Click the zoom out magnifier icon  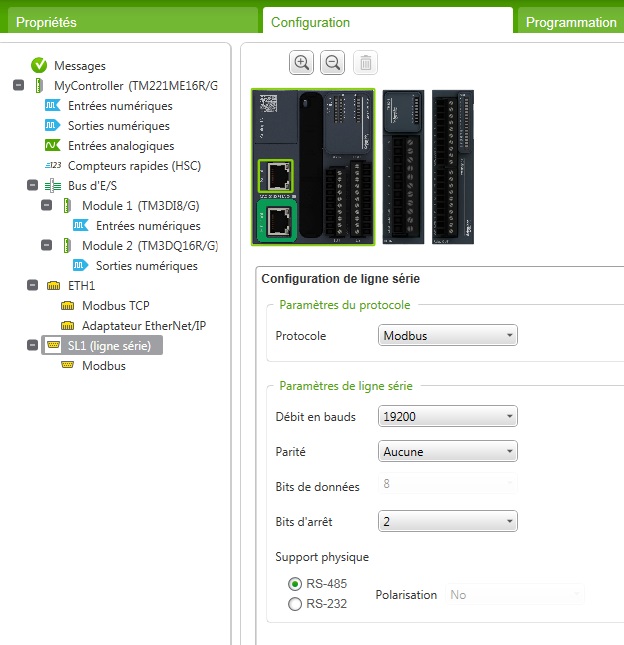(x=333, y=62)
